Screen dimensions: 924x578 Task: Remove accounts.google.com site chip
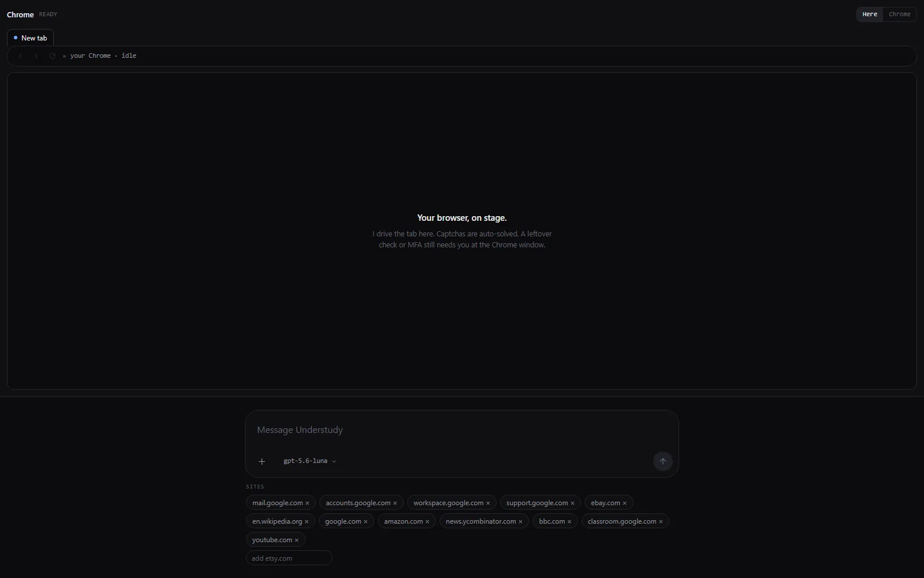pos(395,503)
